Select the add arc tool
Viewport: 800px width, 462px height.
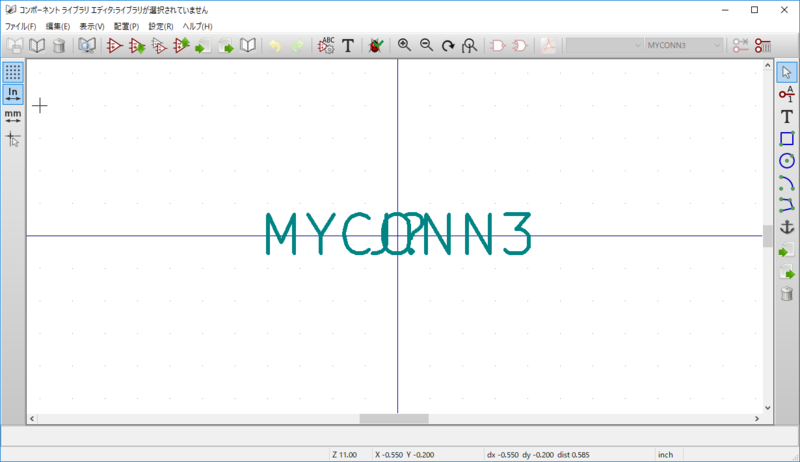[787, 183]
